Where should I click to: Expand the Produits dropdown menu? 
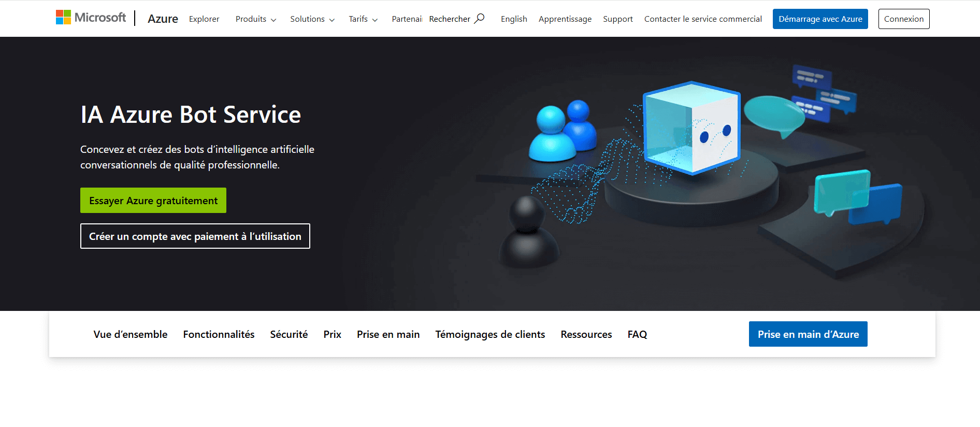(x=256, y=19)
